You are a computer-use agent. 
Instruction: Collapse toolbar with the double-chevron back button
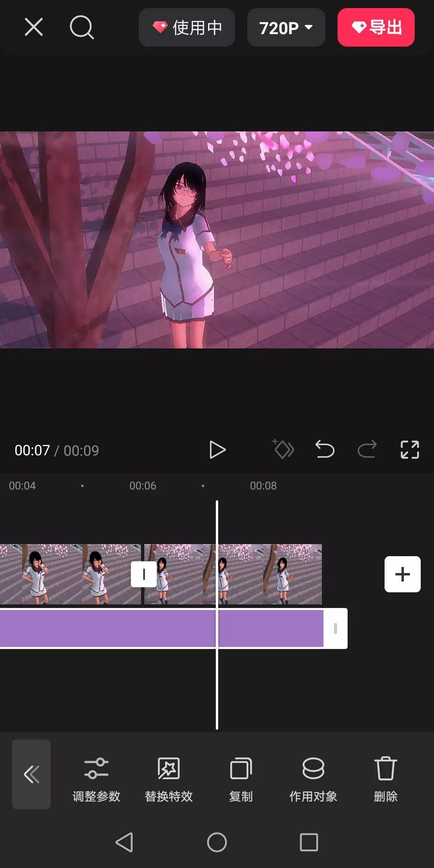pos(31,774)
